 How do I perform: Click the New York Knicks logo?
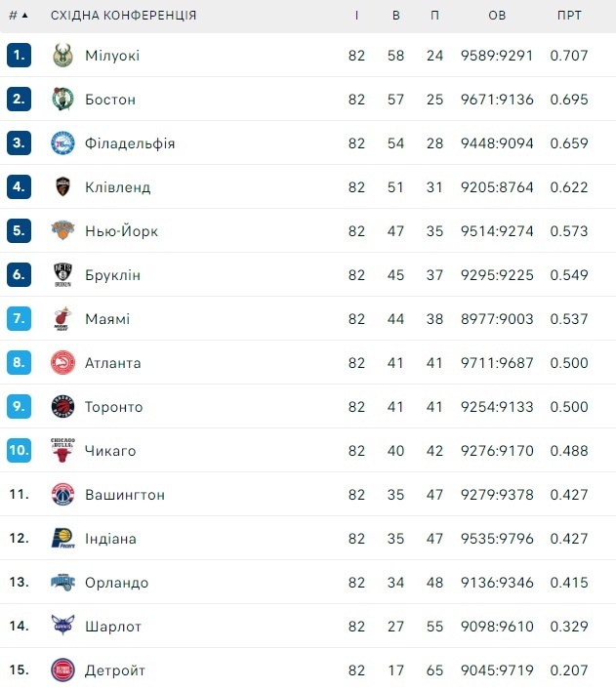coord(62,231)
